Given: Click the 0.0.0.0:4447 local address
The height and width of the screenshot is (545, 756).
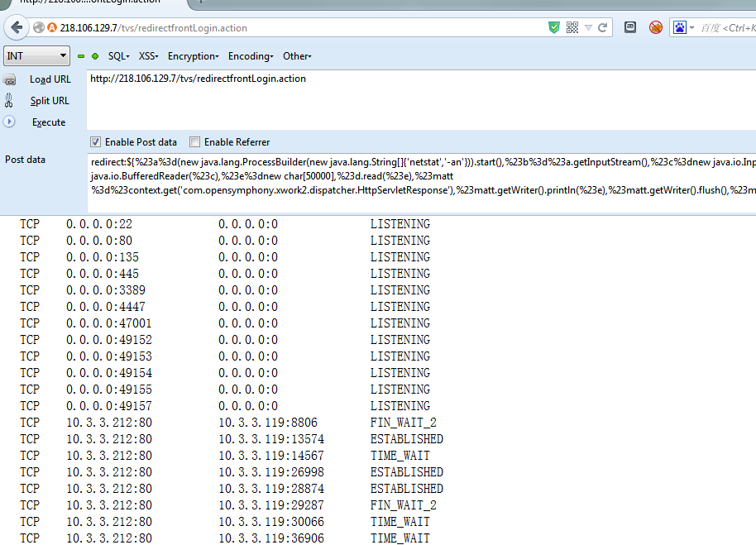Looking at the screenshot, I should (x=106, y=307).
